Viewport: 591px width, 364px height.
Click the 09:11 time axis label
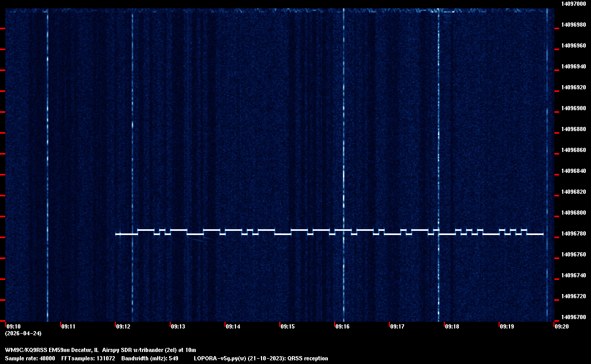click(x=68, y=326)
